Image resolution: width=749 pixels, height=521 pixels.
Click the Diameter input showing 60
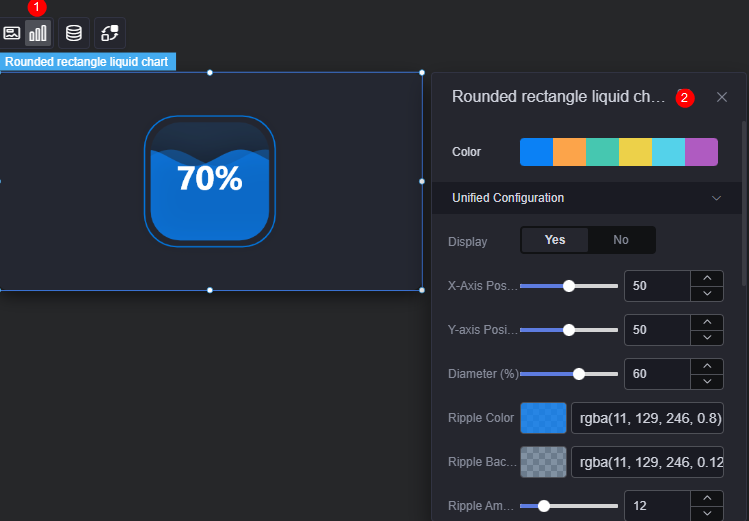[x=657, y=374]
